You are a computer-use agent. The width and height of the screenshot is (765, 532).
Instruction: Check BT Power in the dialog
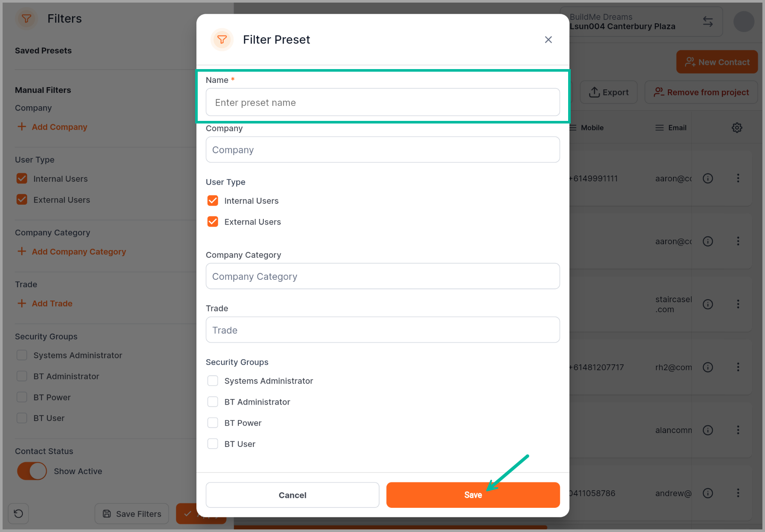[213, 422]
